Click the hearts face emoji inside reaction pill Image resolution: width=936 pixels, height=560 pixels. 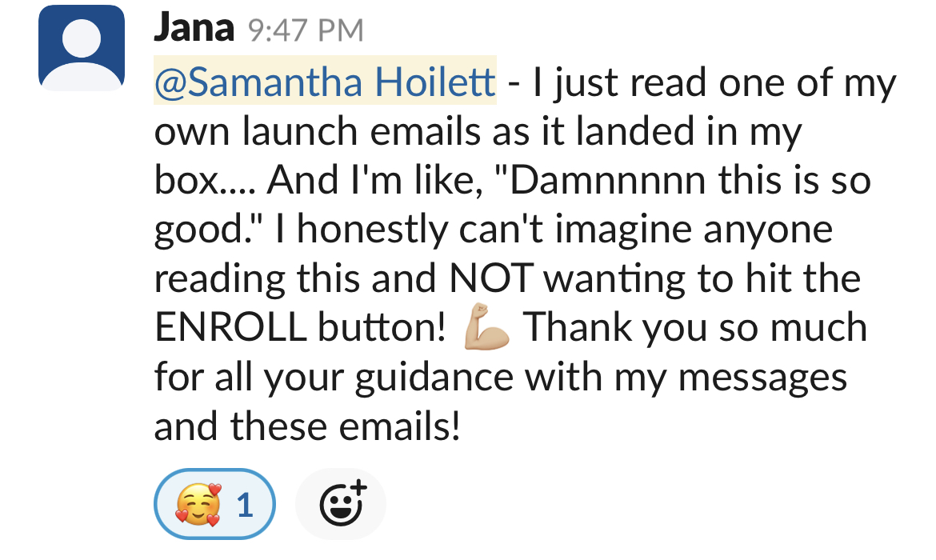(x=198, y=505)
